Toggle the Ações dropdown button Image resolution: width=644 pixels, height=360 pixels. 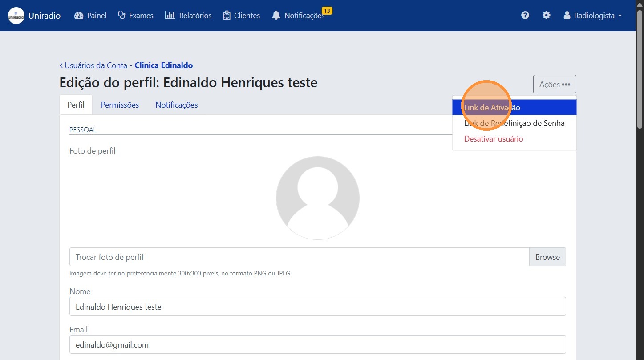[x=554, y=84]
